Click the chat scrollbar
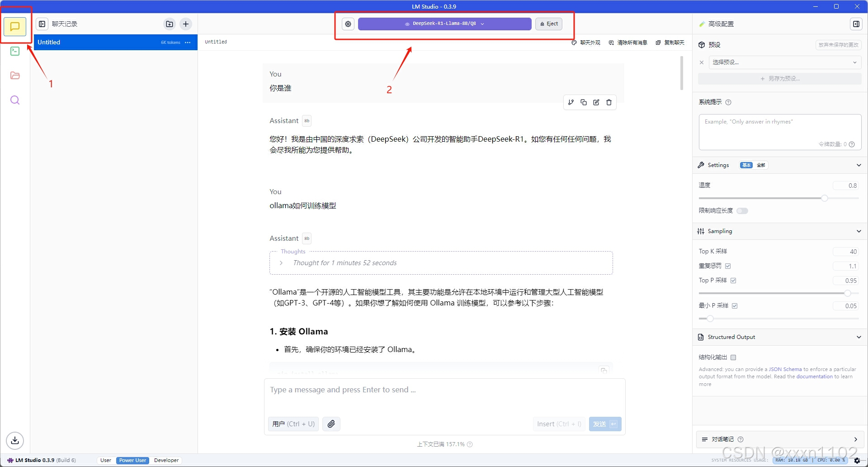 [682, 73]
